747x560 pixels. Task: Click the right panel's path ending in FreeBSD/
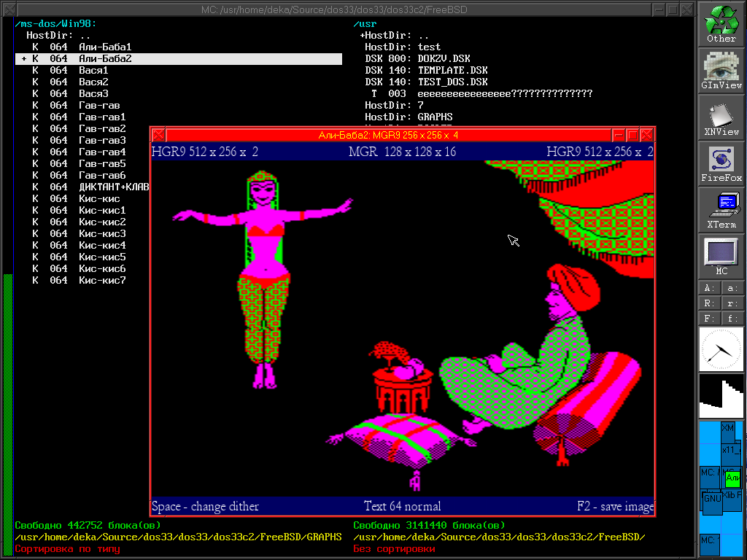point(499,537)
